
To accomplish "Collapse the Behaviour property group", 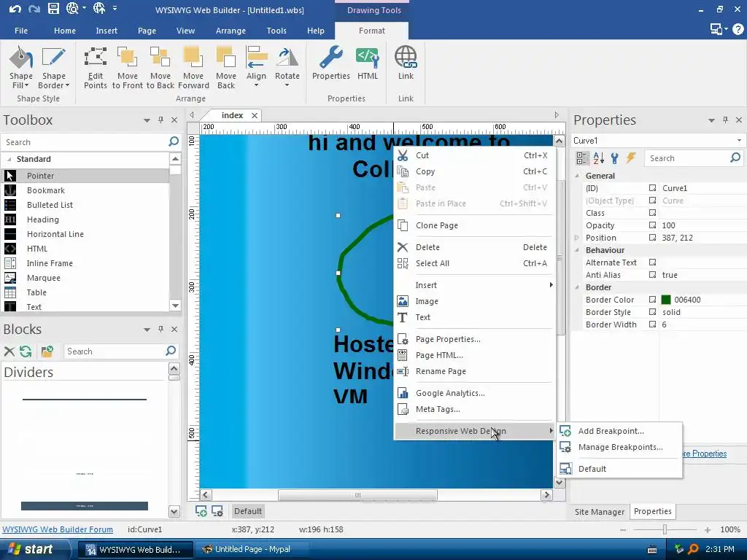I will click(577, 250).
